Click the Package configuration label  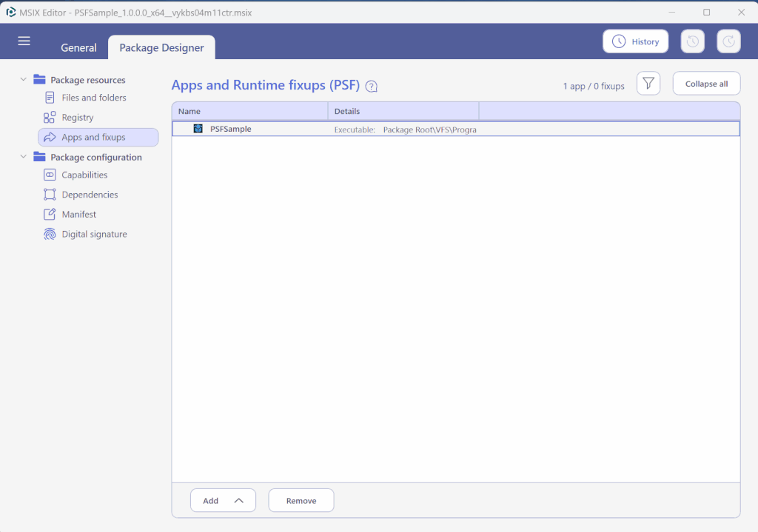coord(96,157)
